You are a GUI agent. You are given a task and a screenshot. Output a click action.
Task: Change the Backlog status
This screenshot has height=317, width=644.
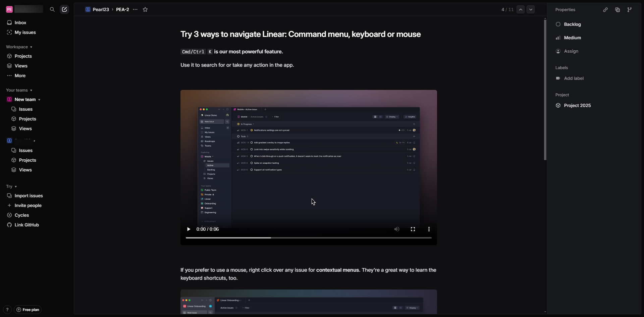(x=569, y=24)
